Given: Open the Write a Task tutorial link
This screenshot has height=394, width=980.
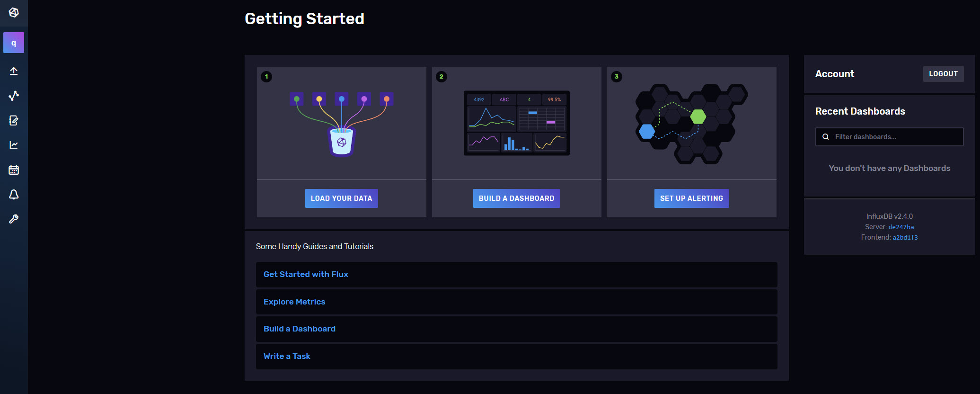Looking at the screenshot, I should 287,356.
